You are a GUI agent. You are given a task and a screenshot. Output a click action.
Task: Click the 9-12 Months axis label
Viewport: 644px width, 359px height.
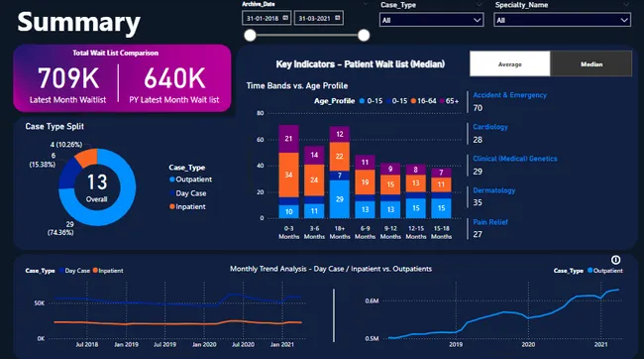390,232
